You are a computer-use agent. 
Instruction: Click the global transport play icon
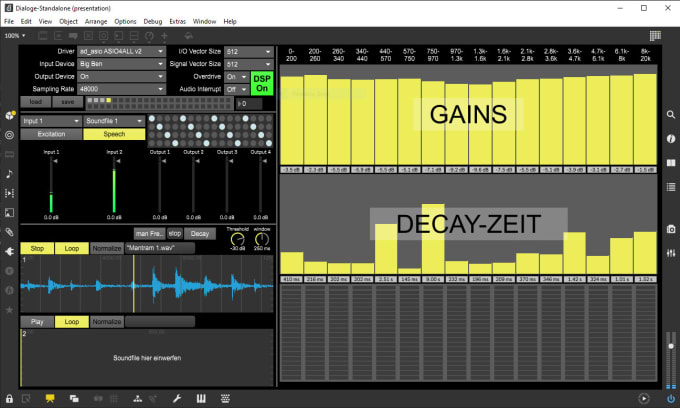(x=644, y=398)
